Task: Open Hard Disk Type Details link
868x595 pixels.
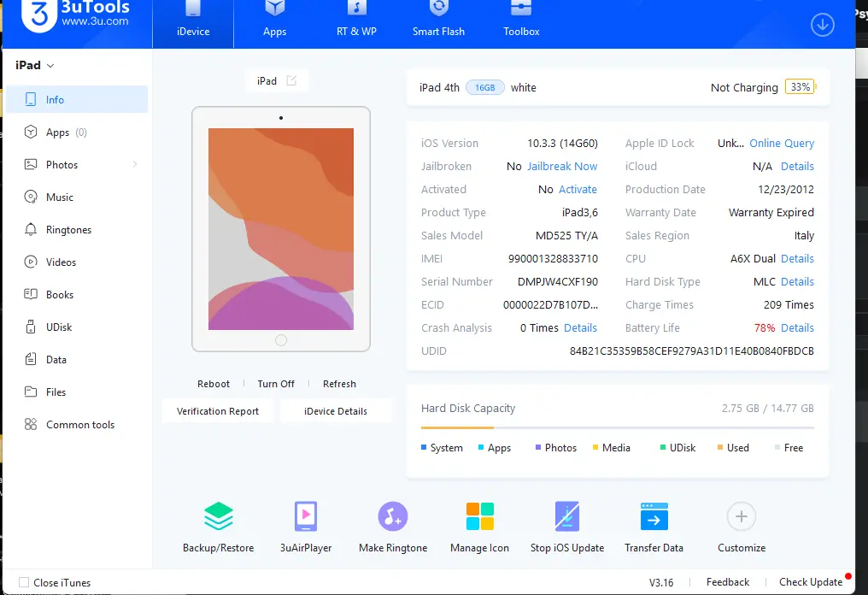Action: (797, 282)
